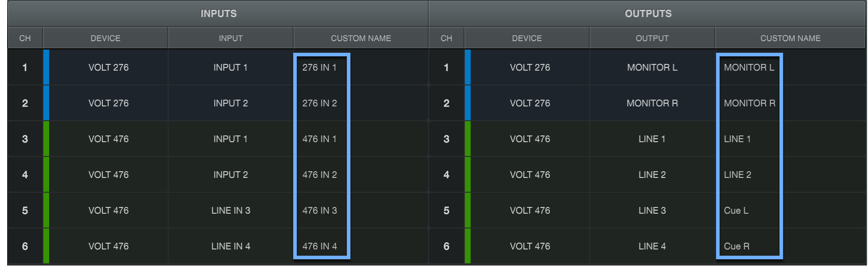This screenshot has width=868, height=270.
Task: Click the INPUT column header
Action: pos(231,38)
